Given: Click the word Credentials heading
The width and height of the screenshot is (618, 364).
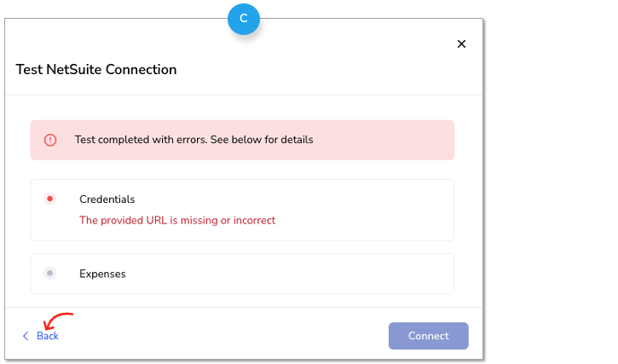Looking at the screenshot, I should (107, 199).
